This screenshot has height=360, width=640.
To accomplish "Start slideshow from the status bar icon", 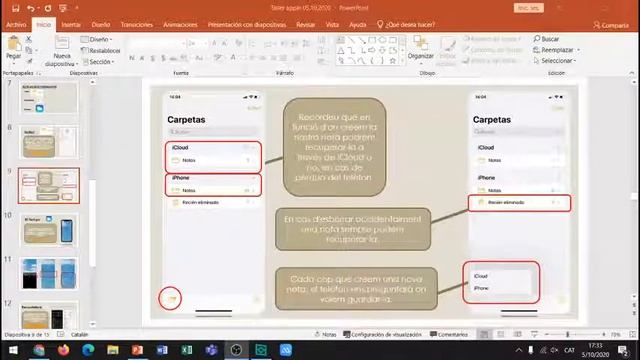I will (534, 334).
